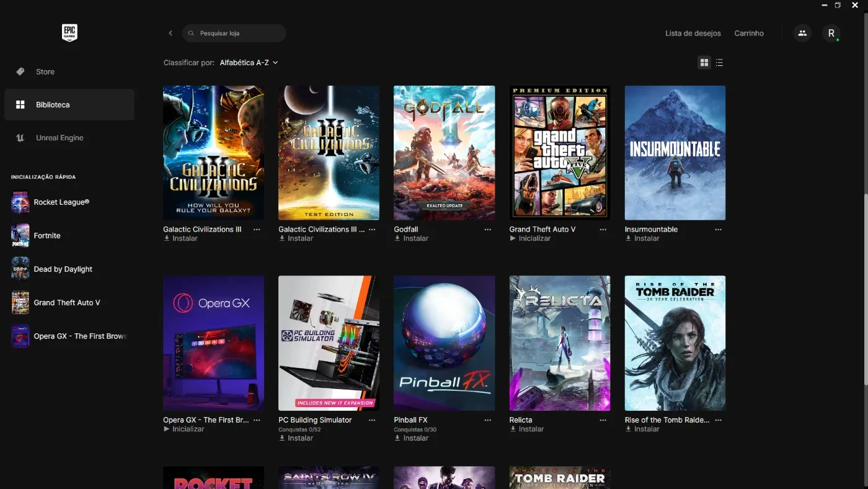The image size is (868, 489).
Task: Open three-dot menu for Rise of the Tomb Raider
Action: click(x=719, y=420)
